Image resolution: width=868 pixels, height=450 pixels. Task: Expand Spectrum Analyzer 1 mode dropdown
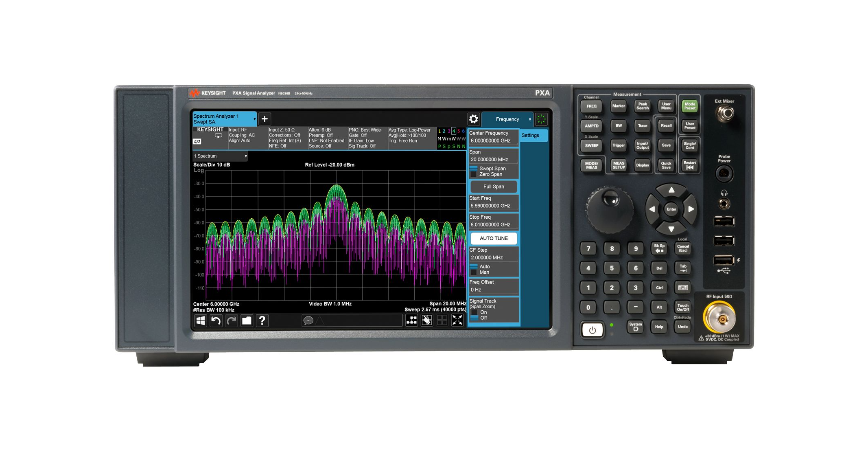(254, 119)
